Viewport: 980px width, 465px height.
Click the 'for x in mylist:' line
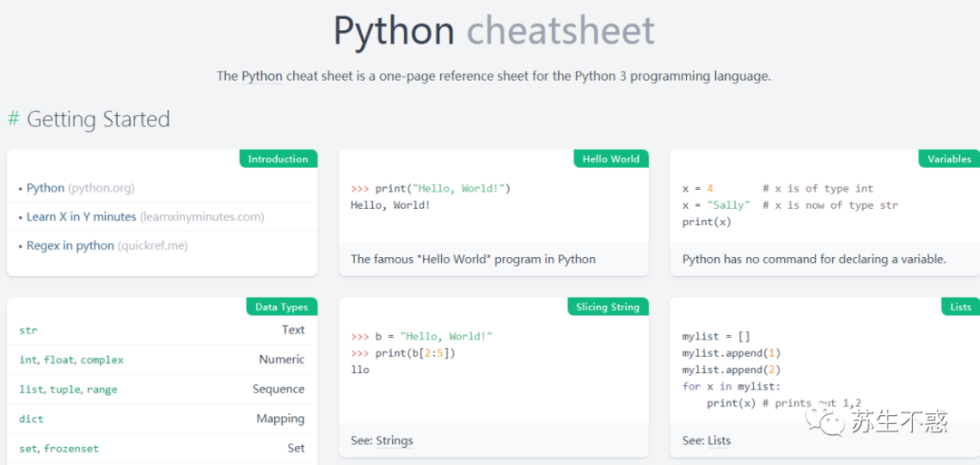coord(732,386)
